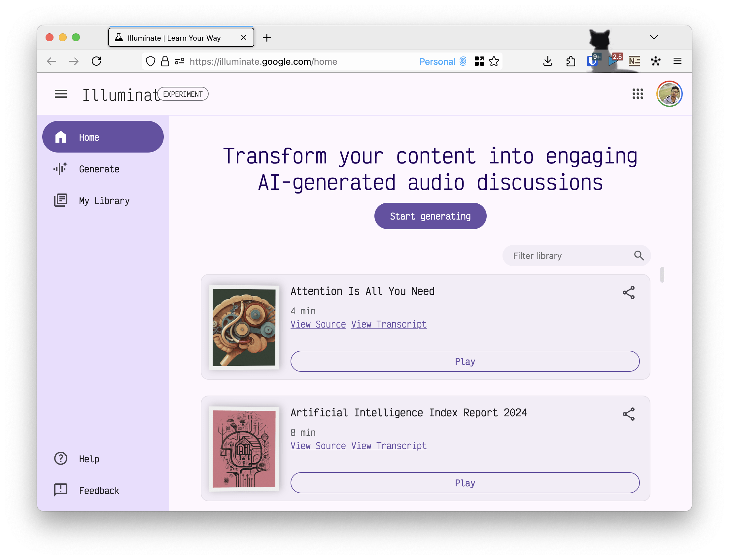This screenshot has width=729, height=560.
Task: Share Attention Is All You Need
Action: coord(628,293)
